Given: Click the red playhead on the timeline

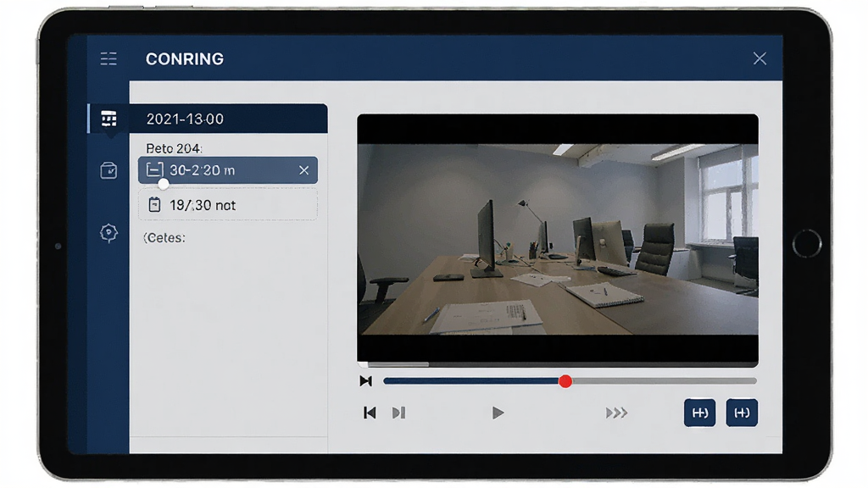Looking at the screenshot, I should [x=565, y=381].
